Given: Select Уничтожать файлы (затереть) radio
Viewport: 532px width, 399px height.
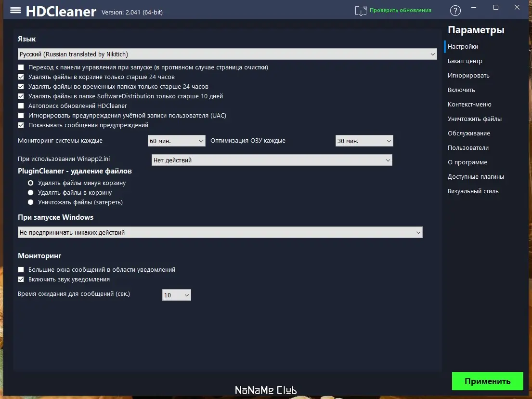Looking at the screenshot, I should coord(30,202).
